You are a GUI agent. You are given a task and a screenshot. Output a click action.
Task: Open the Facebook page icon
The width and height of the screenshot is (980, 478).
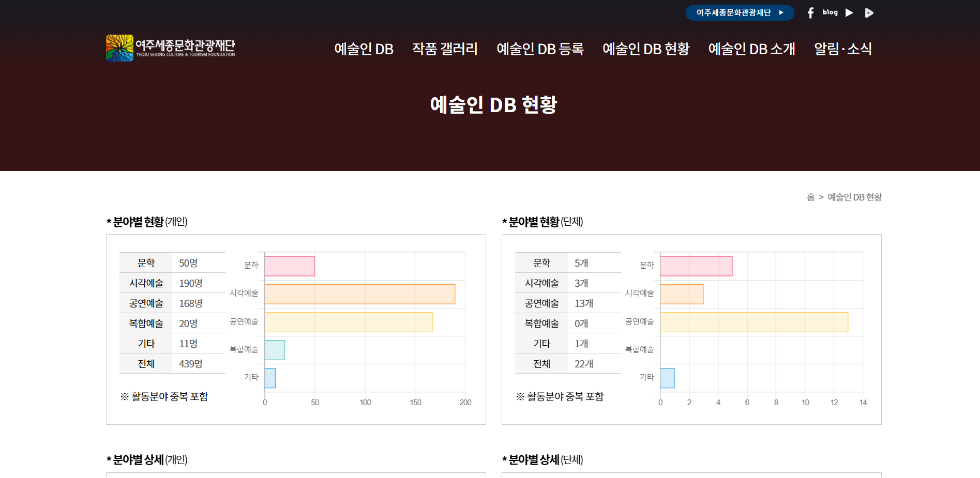810,13
